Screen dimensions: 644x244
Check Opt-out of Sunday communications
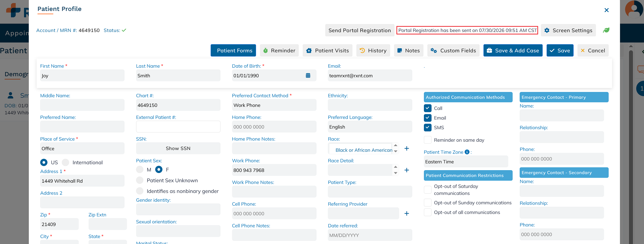(428, 202)
